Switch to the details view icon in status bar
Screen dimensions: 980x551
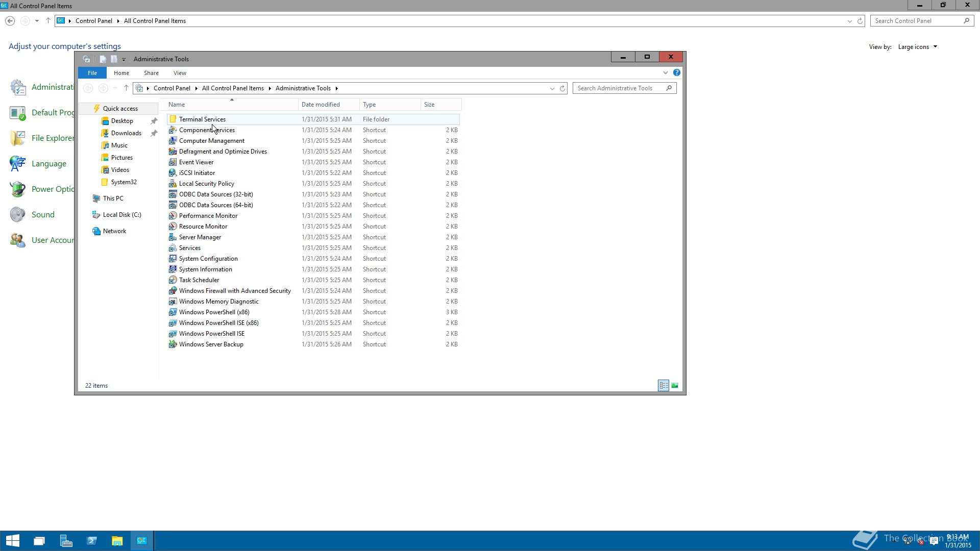pos(664,386)
